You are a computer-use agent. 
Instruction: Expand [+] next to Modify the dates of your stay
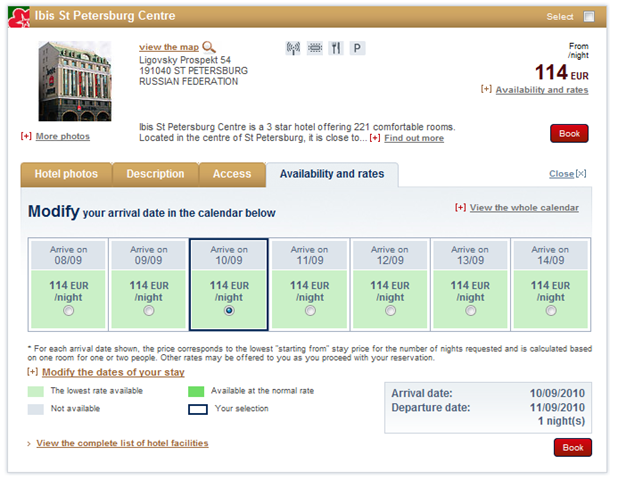tap(32, 372)
